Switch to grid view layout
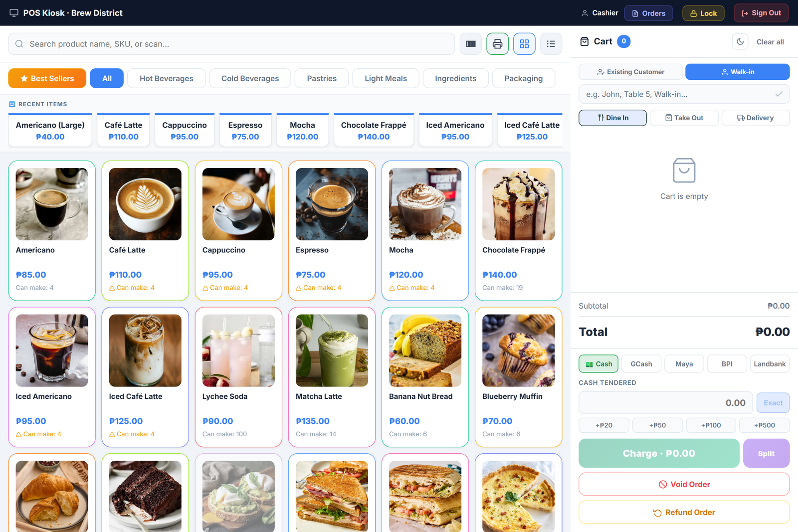Image resolution: width=798 pixels, height=532 pixels. pos(524,44)
